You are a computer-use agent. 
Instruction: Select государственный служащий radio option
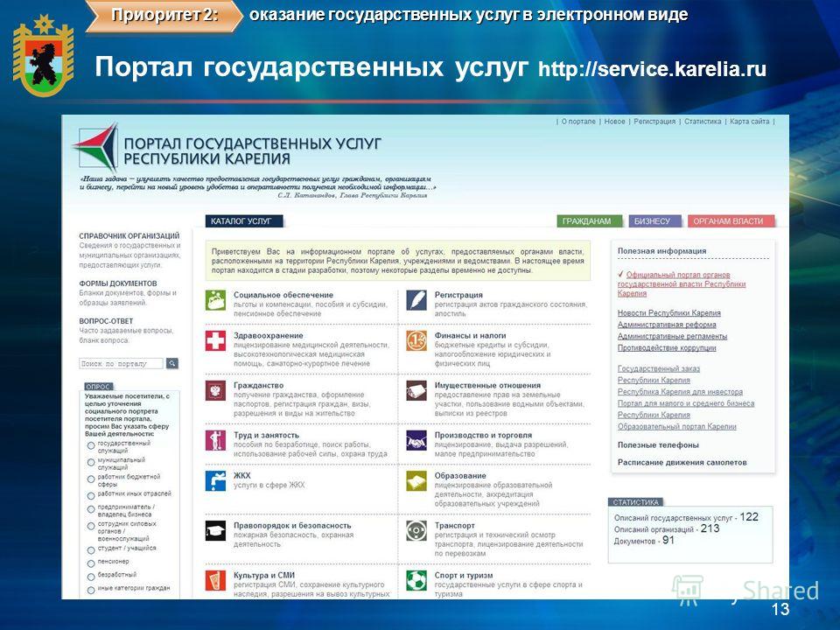pyautogui.click(x=91, y=445)
